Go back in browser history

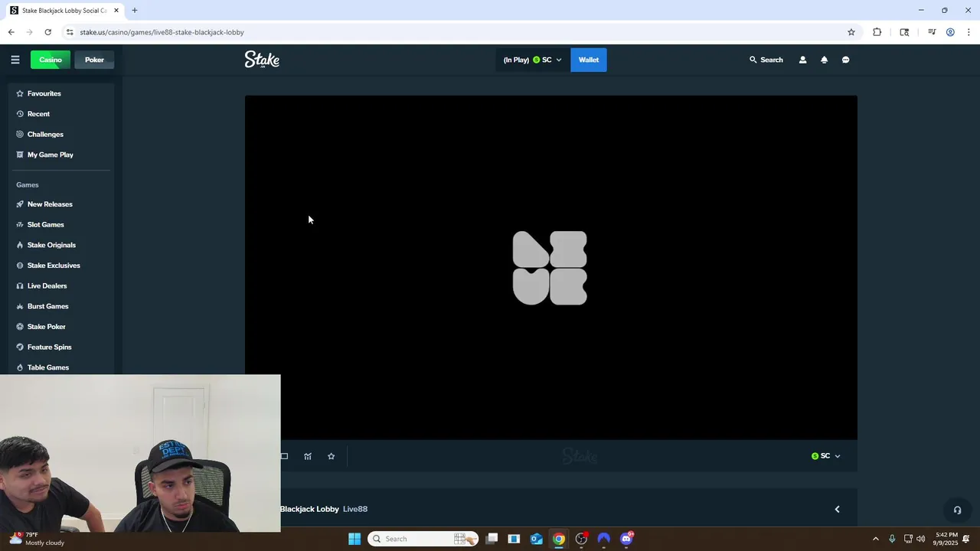point(11,32)
